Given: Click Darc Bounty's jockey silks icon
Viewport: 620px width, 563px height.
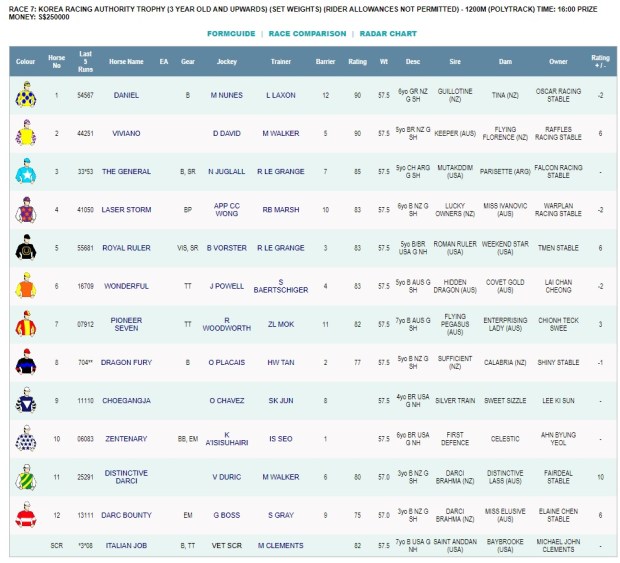Looking at the screenshot, I should click(x=26, y=515).
